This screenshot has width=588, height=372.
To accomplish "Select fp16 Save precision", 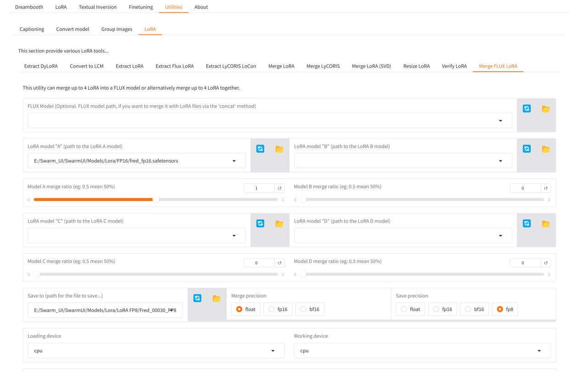I will pyautogui.click(x=442, y=309).
